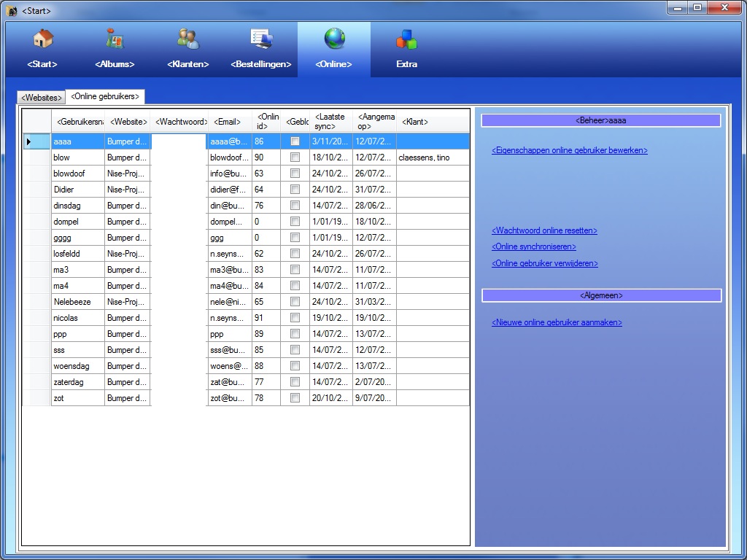Click email cell 'woens@...'
The width and height of the screenshot is (747, 560).
[x=230, y=366]
